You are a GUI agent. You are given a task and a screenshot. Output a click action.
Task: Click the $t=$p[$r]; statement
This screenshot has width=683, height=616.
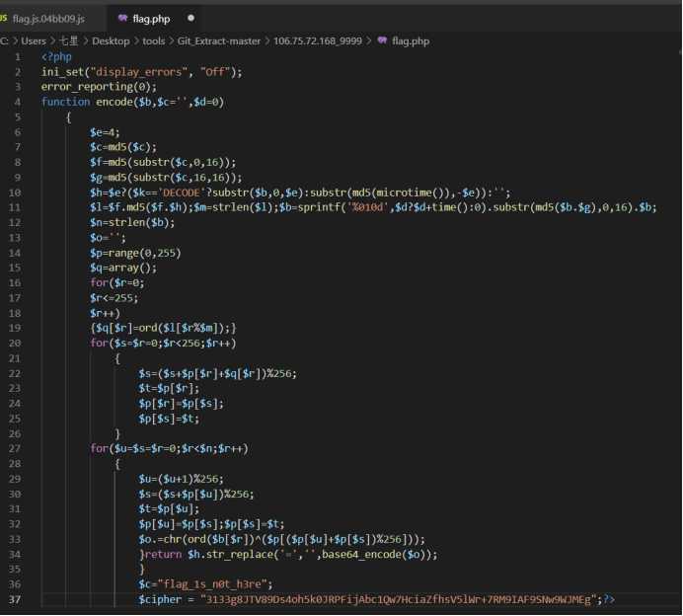(169, 389)
